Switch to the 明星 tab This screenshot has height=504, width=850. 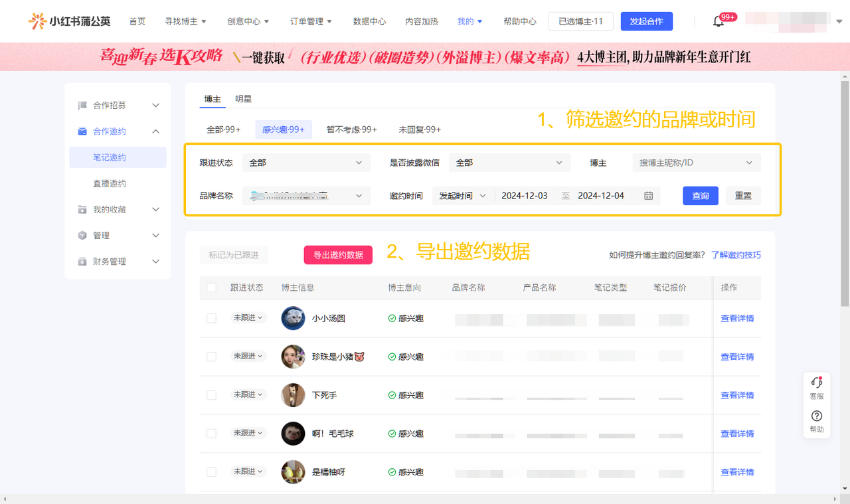(243, 99)
